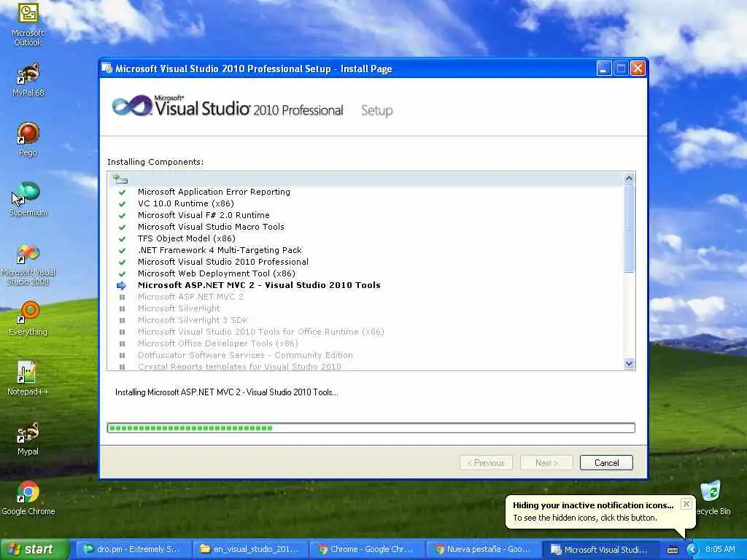Click the Installing Components label

coord(155,162)
